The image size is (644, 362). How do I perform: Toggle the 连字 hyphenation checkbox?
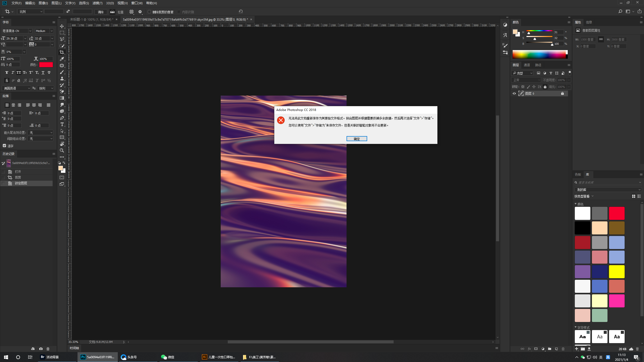point(4,146)
